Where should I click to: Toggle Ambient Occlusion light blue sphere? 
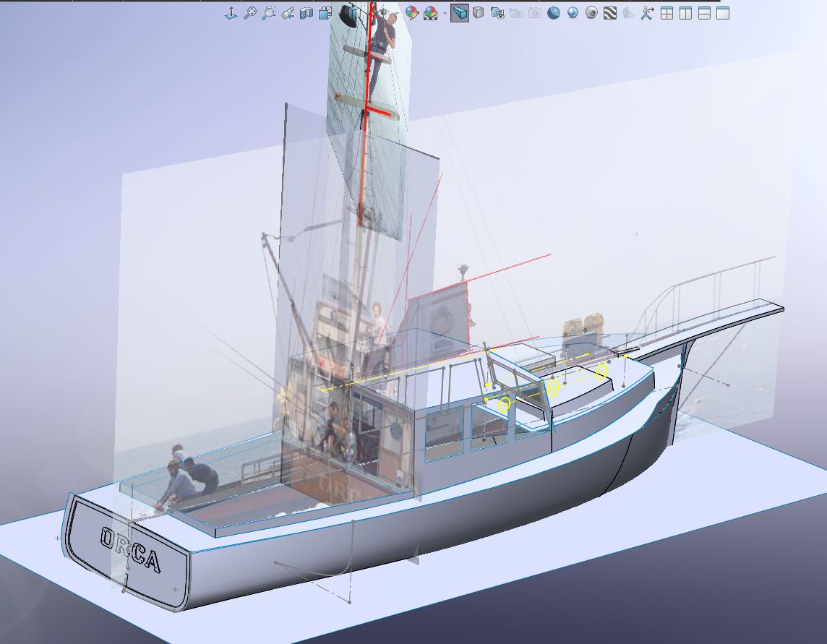(573, 13)
